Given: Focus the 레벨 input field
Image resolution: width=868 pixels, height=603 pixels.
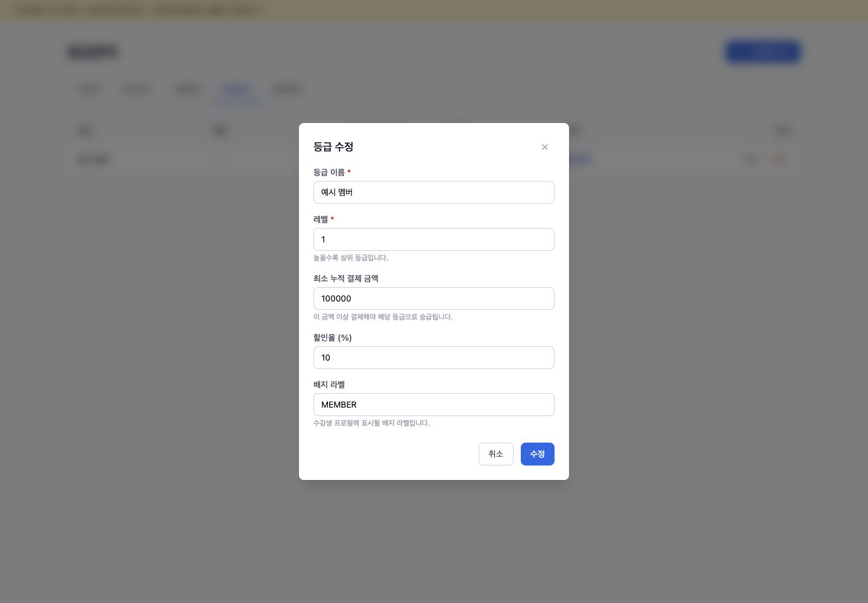Looking at the screenshot, I should pos(434,239).
